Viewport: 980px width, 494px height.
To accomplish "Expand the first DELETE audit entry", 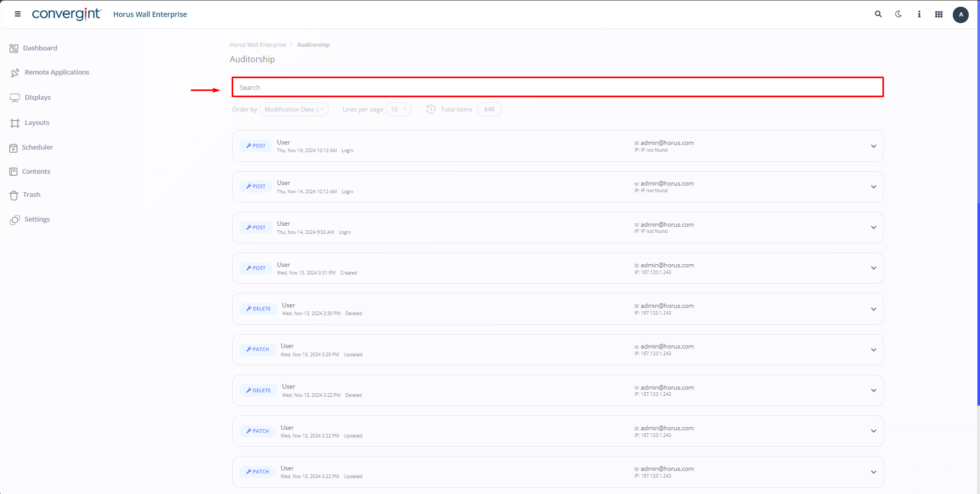I will tap(873, 309).
